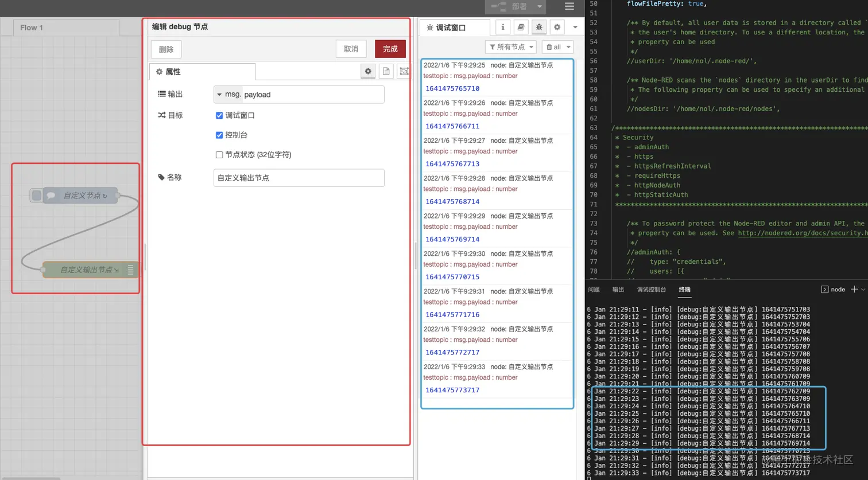This screenshot has width=868, height=480.
Task: Select the 调试窗口 sidebar tab
Action: 455,28
